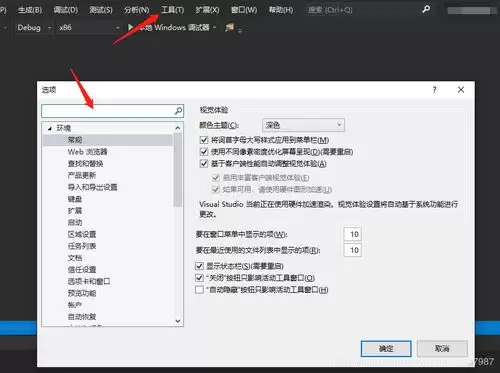
Task: Click the toolbar icon after the debugger dropdown
Action: click(x=230, y=28)
